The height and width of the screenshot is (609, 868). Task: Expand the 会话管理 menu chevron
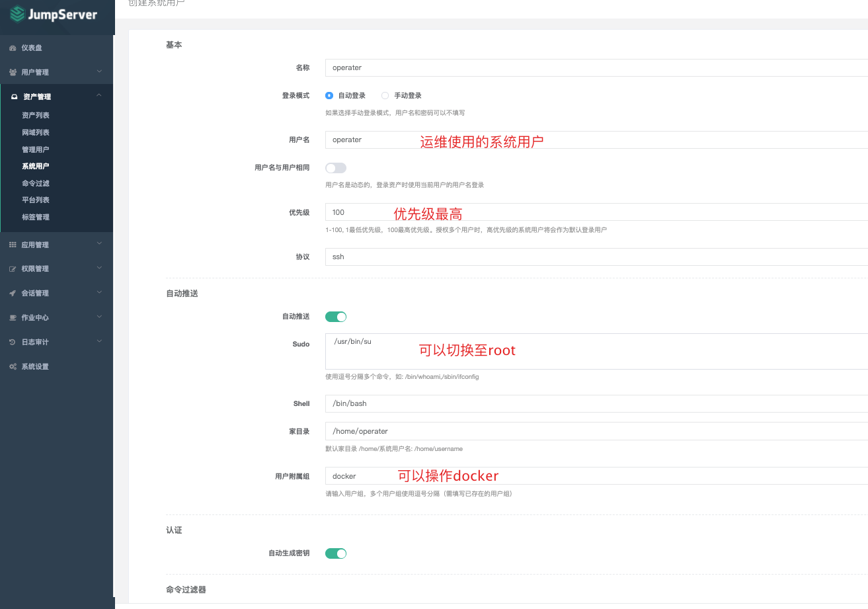coord(99,292)
